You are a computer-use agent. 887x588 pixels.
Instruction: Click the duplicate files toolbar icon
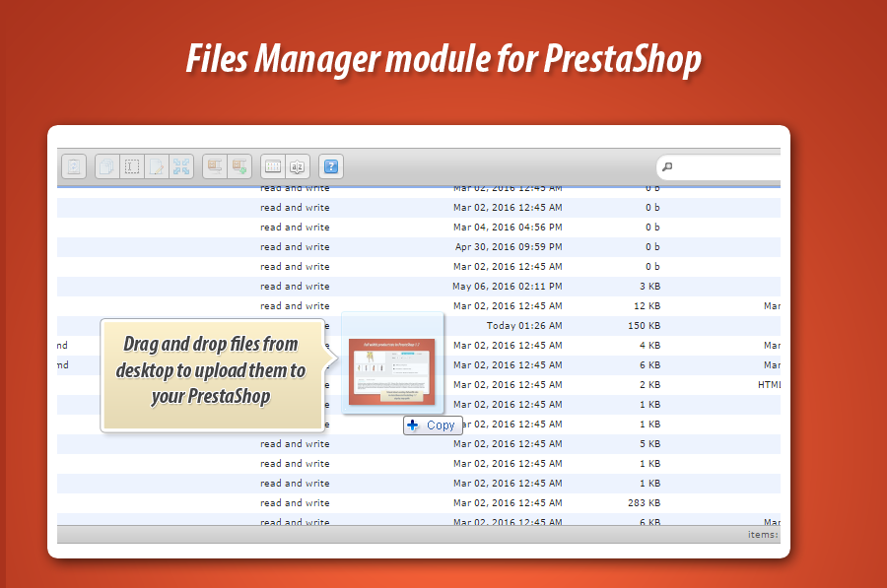click(x=106, y=166)
